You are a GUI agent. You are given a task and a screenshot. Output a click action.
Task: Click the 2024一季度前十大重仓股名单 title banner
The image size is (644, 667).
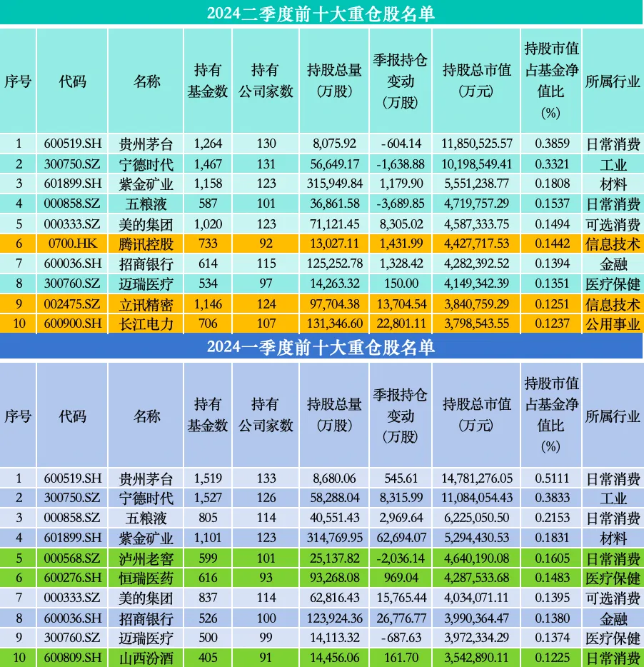pyautogui.click(x=321, y=347)
